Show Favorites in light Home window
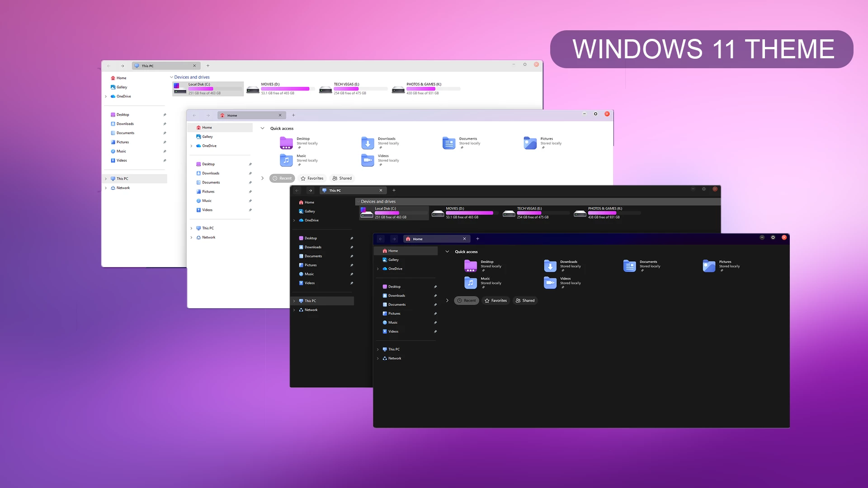Viewport: 868px width, 488px height. pyautogui.click(x=312, y=178)
